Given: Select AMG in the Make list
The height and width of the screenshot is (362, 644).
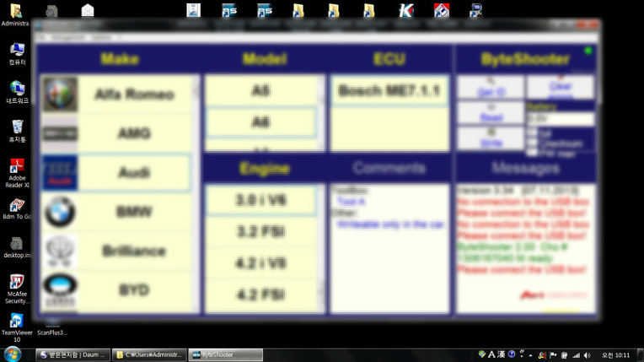Looking at the screenshot, I should pos(116,133).
